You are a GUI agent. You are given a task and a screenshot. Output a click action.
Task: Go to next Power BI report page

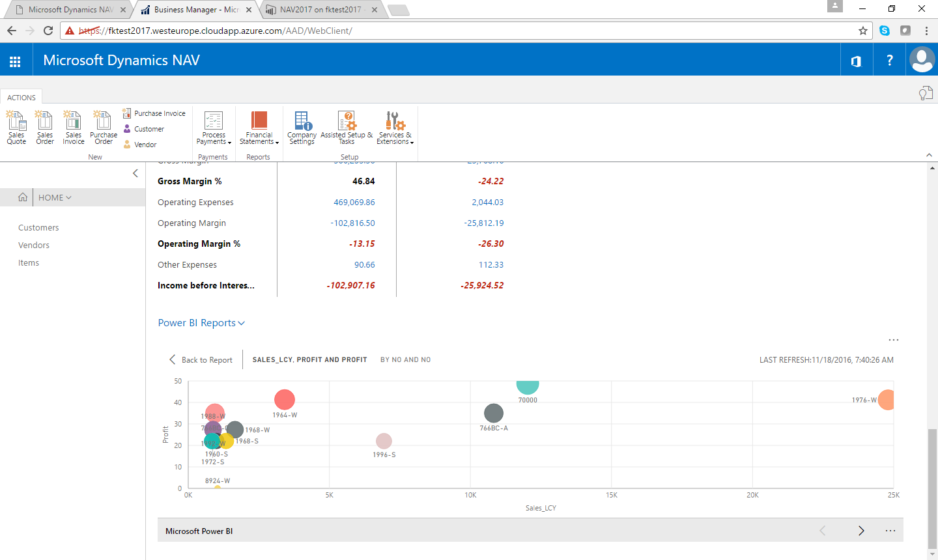pyautogui.click(x=861, y=531)
